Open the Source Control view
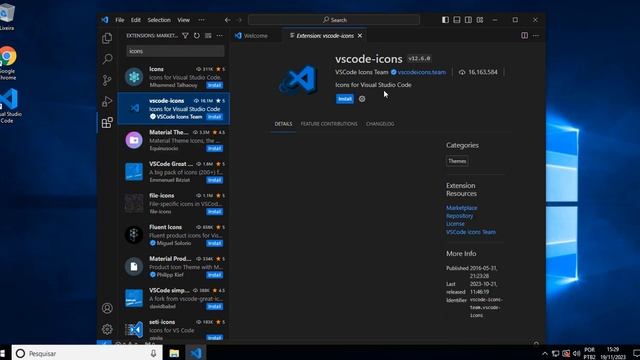Viewport: 640px width, 360px height. tap(107, 80)
